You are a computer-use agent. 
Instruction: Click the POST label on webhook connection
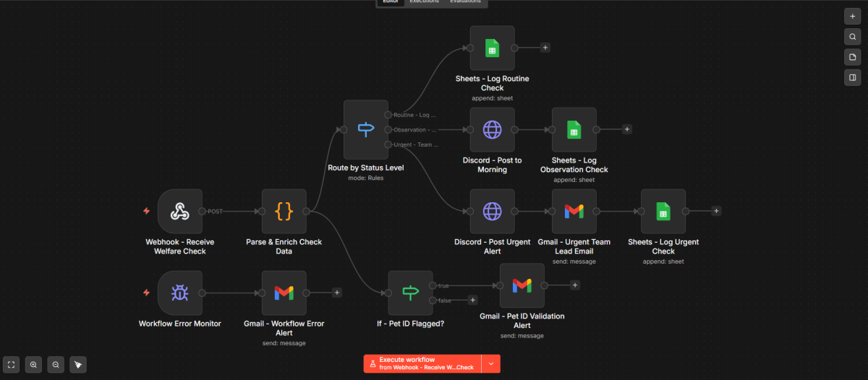[x=216, y=212]
